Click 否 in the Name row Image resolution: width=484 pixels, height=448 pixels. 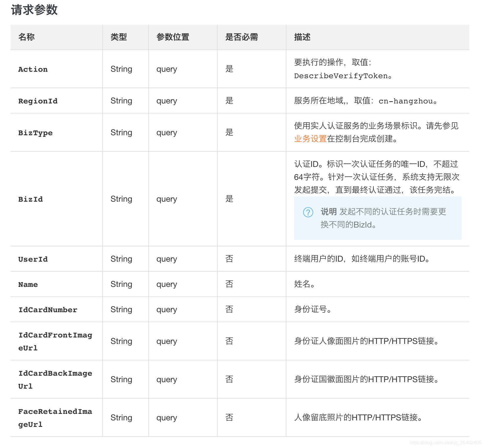pos(229,284)
